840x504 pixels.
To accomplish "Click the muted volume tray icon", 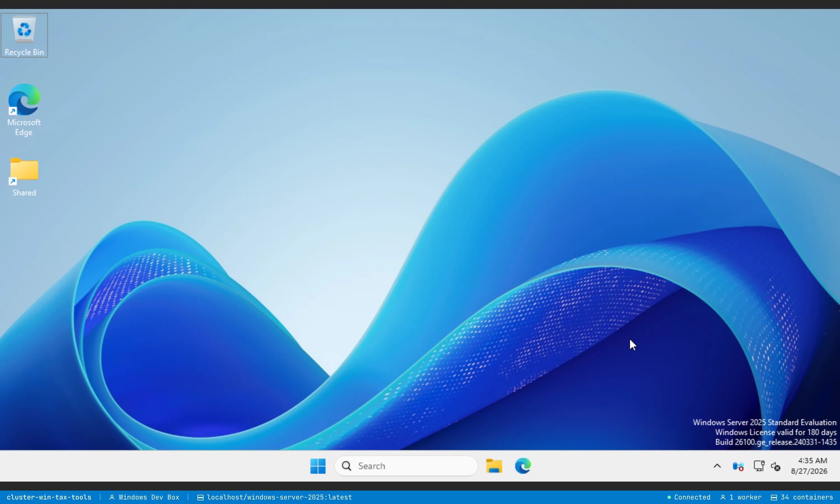I will [x=776, y=466].
